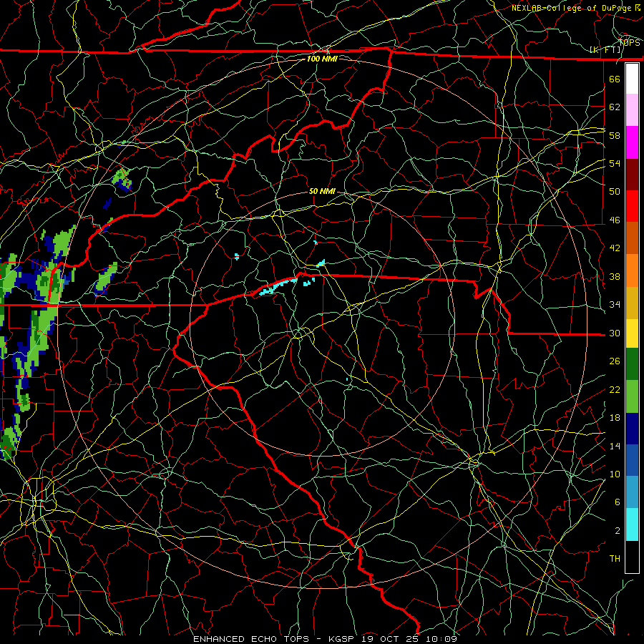The width and height of the screenshot is (644, 644).
Task: Click the "6" legend value
Action: tap(618, 502)
